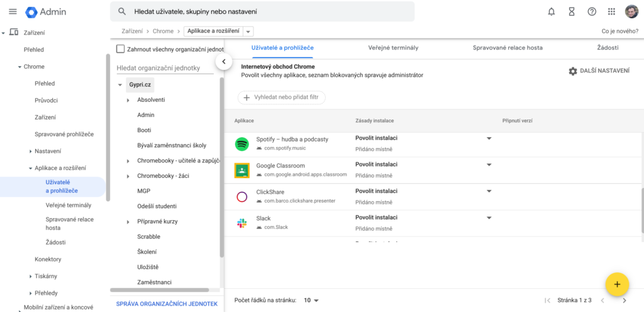Click DALŠÍ NASTAVENÍ button

coord(598,71)
